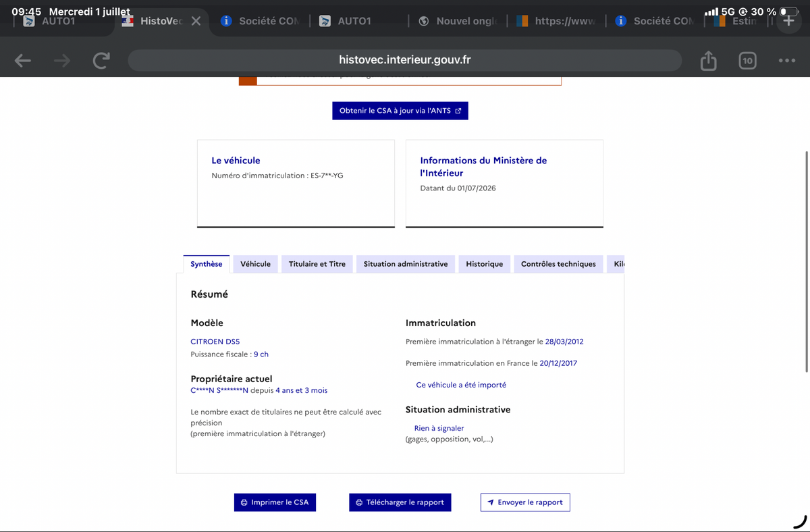This screenshot has width=810, height=532.
Task: Click the printer icon on Imprimer le CSA
Action: (x=244, y=503)
